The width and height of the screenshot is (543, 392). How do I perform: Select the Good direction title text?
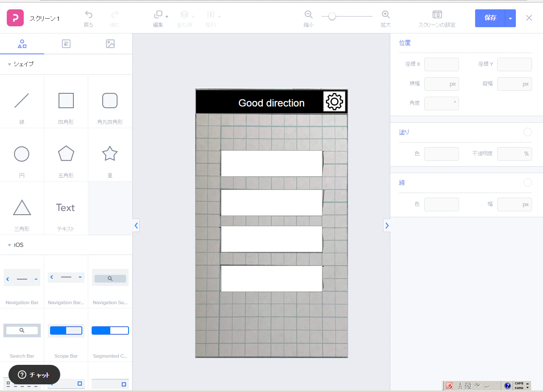(271, 103)
